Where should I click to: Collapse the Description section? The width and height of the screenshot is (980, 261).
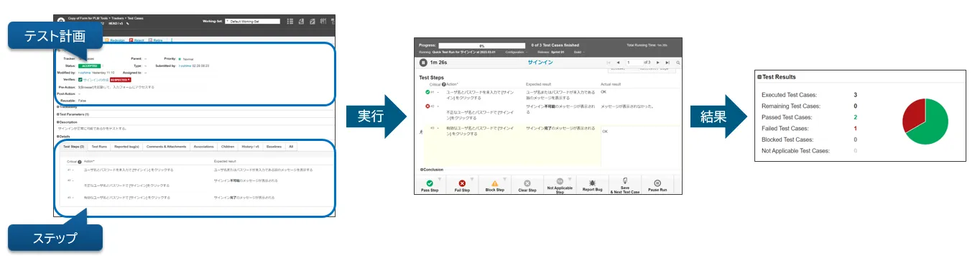click(x=68, y=122)
